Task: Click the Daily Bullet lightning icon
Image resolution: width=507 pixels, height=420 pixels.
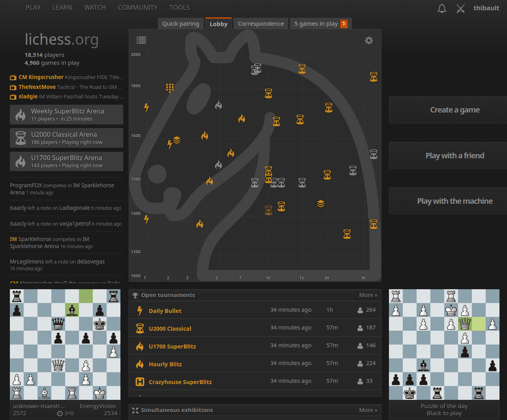Action: [140, 311]
